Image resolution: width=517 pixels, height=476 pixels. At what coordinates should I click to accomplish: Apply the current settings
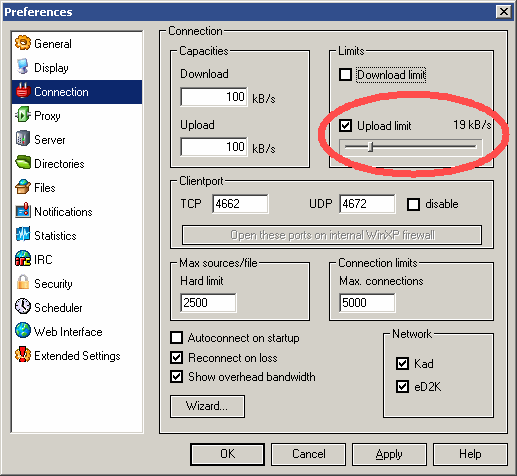[x=389, y=454]
